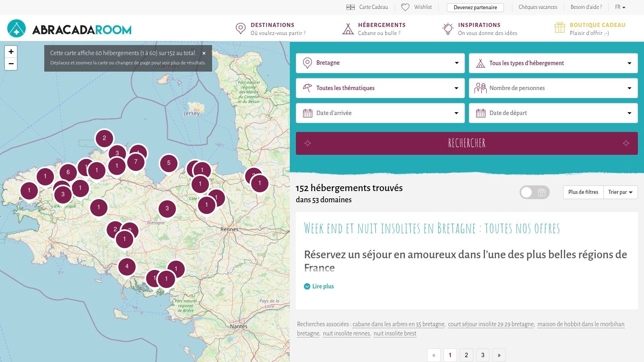Open the Hébergements menu
644x362 pixels.
pyautogui.click(x=374, y=29)
